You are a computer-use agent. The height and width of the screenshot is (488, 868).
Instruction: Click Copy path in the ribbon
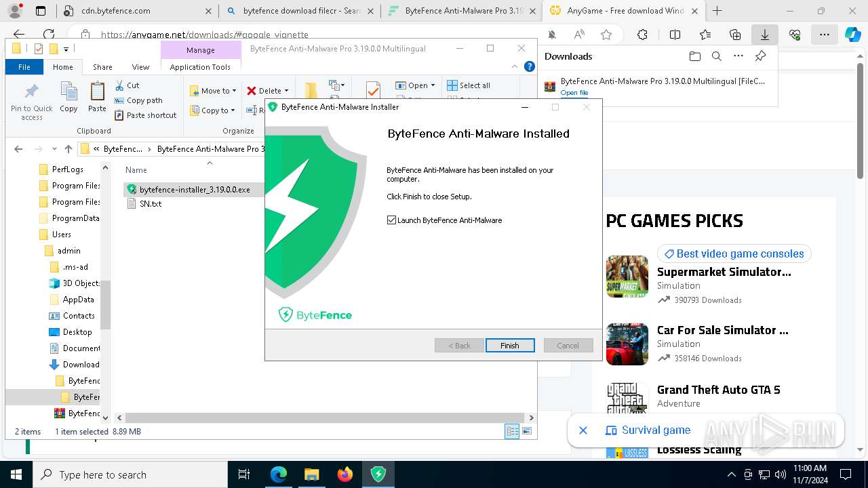pyautogui.click(x=139, y=100)
